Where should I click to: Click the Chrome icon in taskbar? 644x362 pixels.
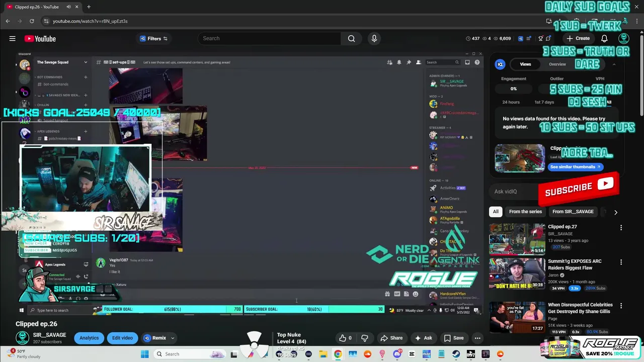click(x=338, y=354)
